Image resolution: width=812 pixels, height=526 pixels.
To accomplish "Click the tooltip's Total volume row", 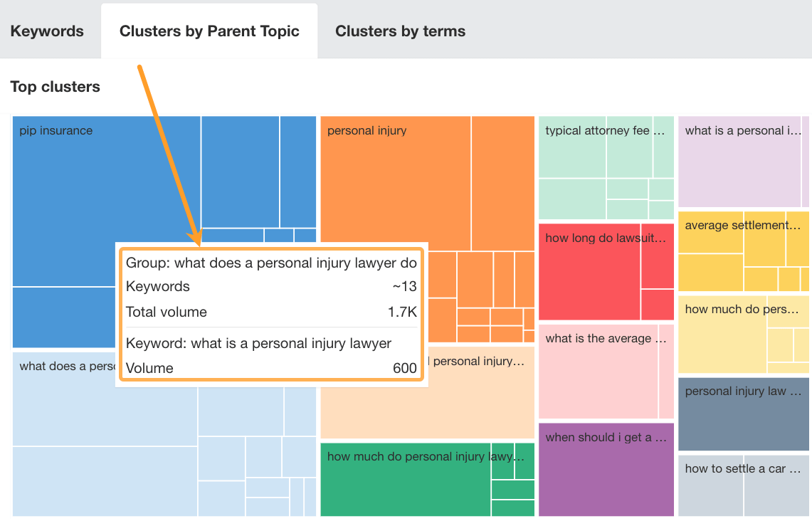I will tap(270, 312).
